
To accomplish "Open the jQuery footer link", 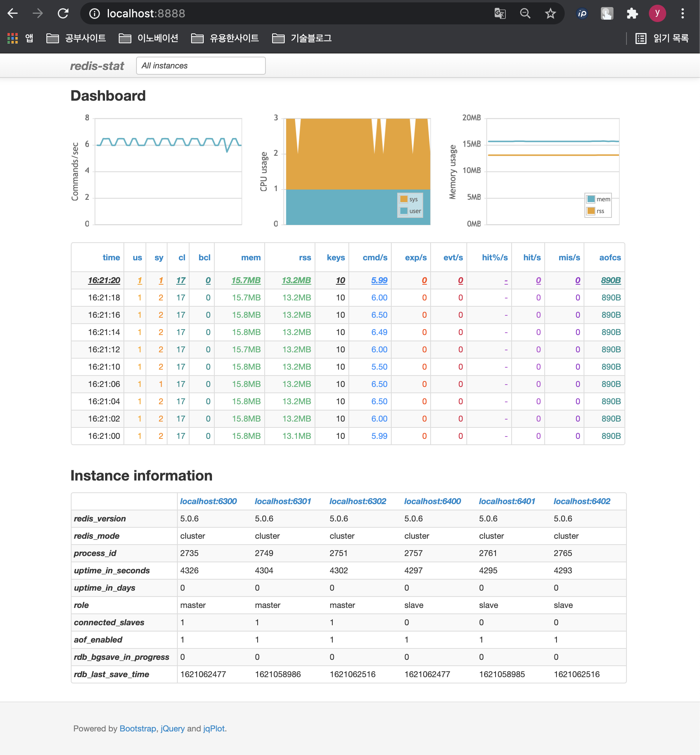I will 173,729.
